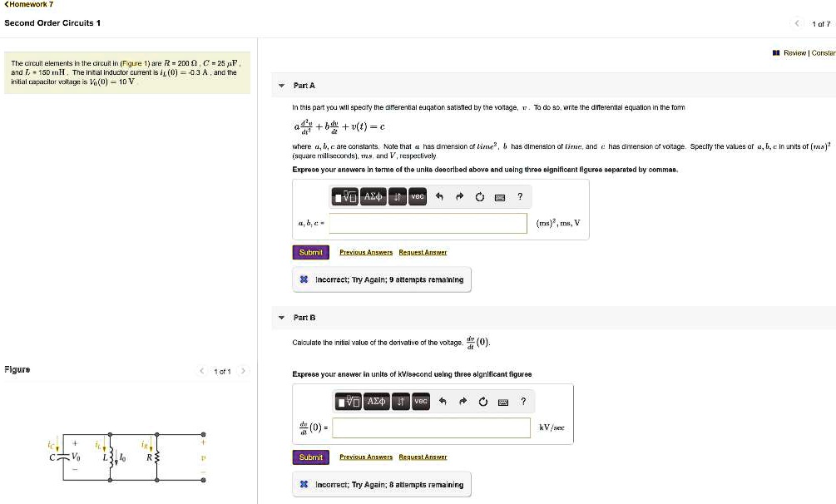
Task: Click redo arrow in Part B toolbar
Action: tap(463, 402)
